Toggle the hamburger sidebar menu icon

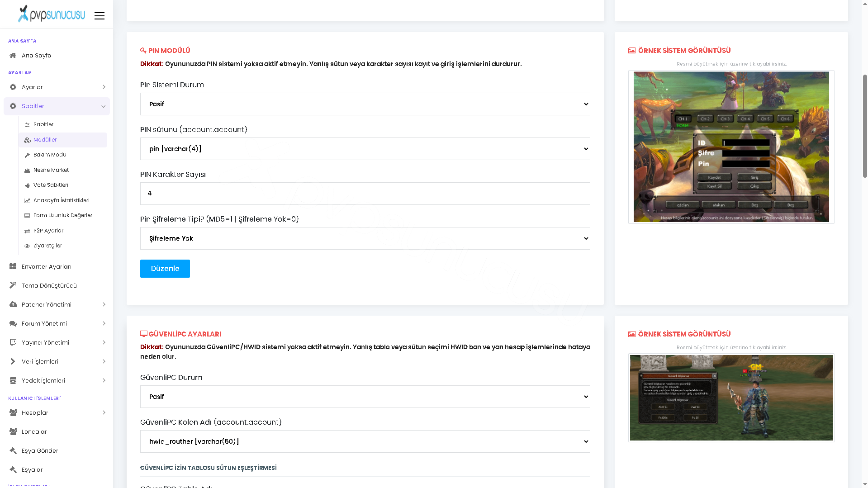100,16
